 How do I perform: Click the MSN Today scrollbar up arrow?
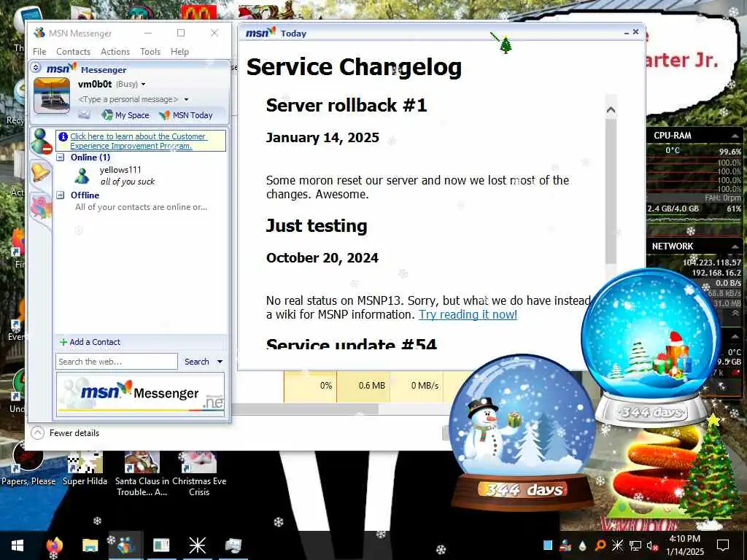611,111
